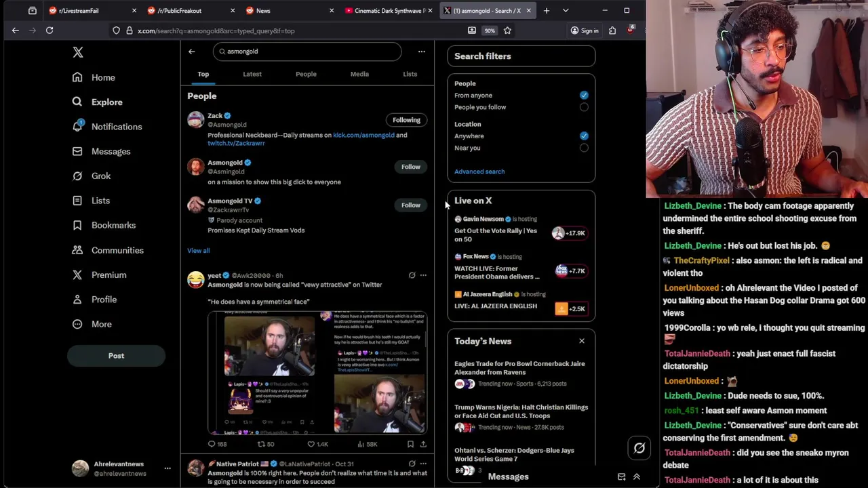Open Messages in sidebar
Image resolution: width=868 pixels, height=488 pixels.
tap(101, 151)
